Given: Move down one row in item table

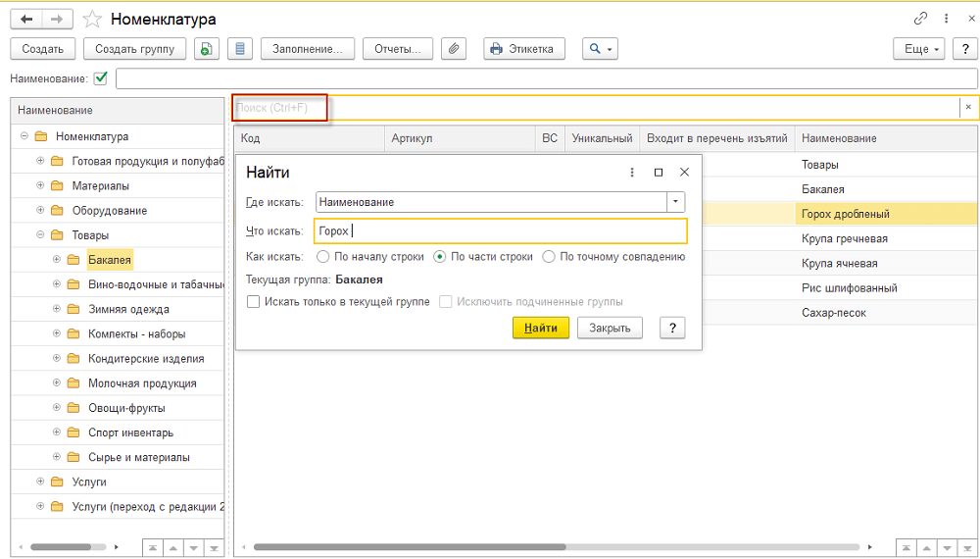Looking at the screenshot, I should (947, 548).
